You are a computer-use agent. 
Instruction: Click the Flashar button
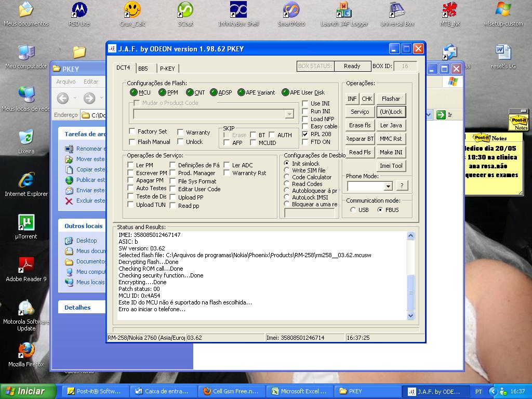(x=391, y=99)
